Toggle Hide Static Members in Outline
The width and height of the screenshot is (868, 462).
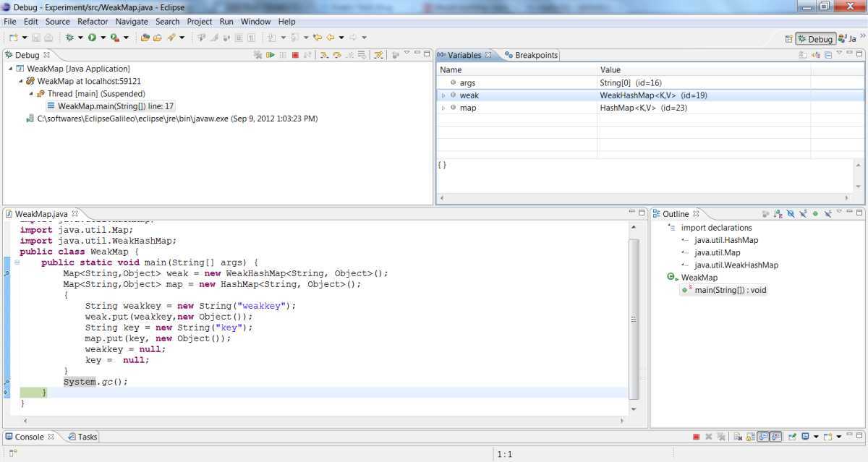tap(803, 214)
